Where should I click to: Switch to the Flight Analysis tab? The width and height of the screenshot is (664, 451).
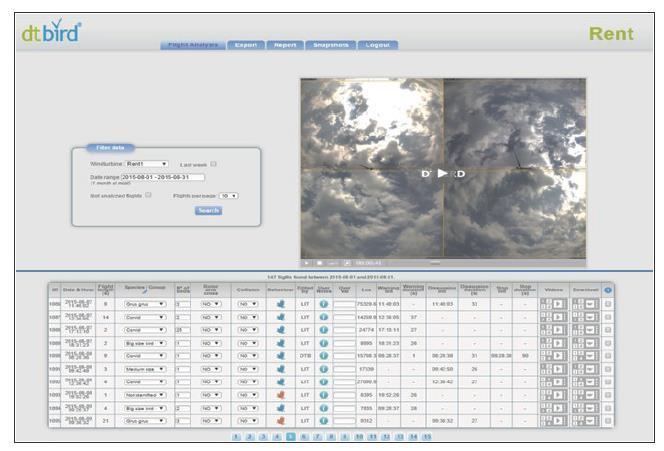193,45
